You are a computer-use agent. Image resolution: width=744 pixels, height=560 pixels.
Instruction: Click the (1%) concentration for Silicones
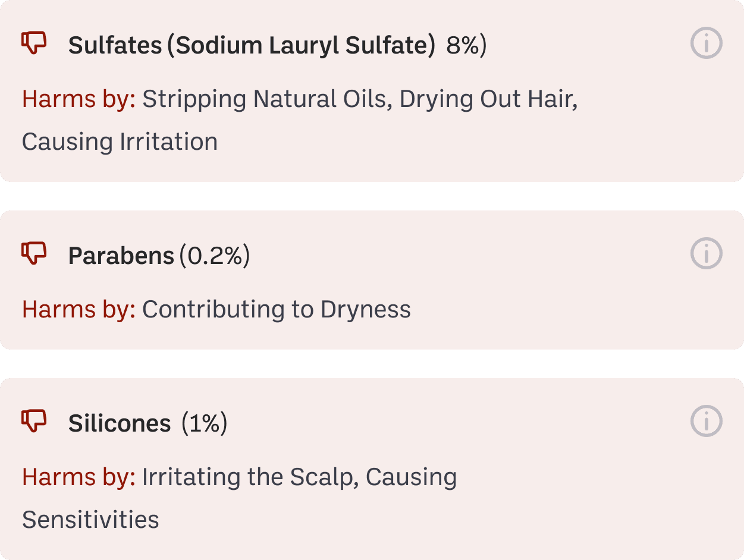(x=204, y=423)
